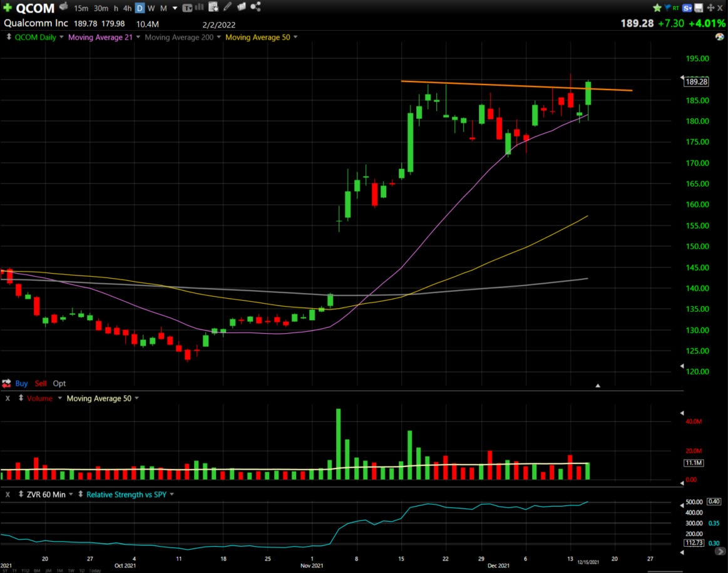Image resolution: width=728 pixels, height=573 pixels.
Task: Close the Volume pane with X
Action: pos(8,398)
